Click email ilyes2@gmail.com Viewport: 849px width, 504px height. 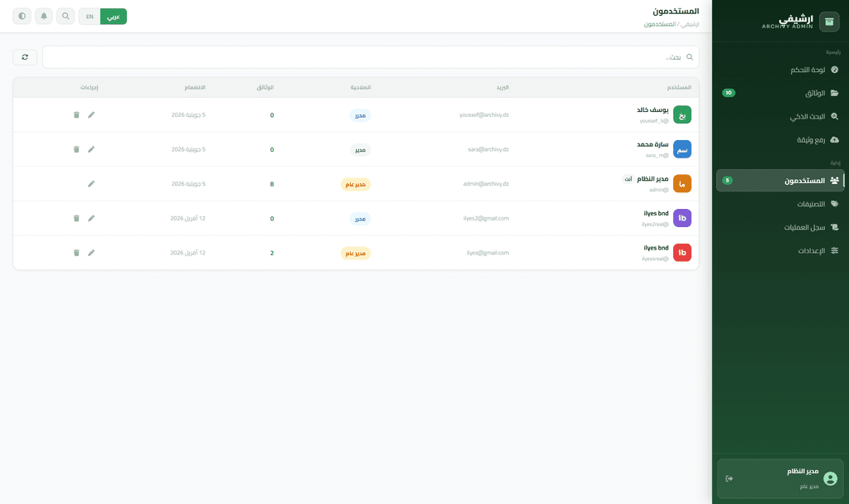[486, 218]
